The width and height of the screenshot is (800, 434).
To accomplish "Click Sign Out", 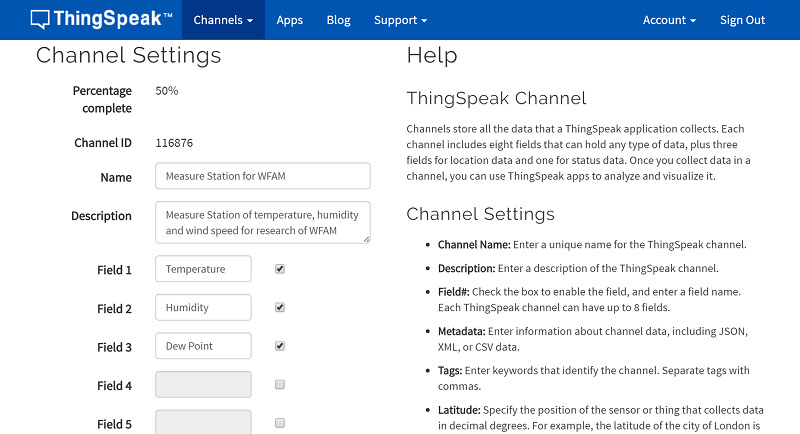I will (x=742, y=20).
